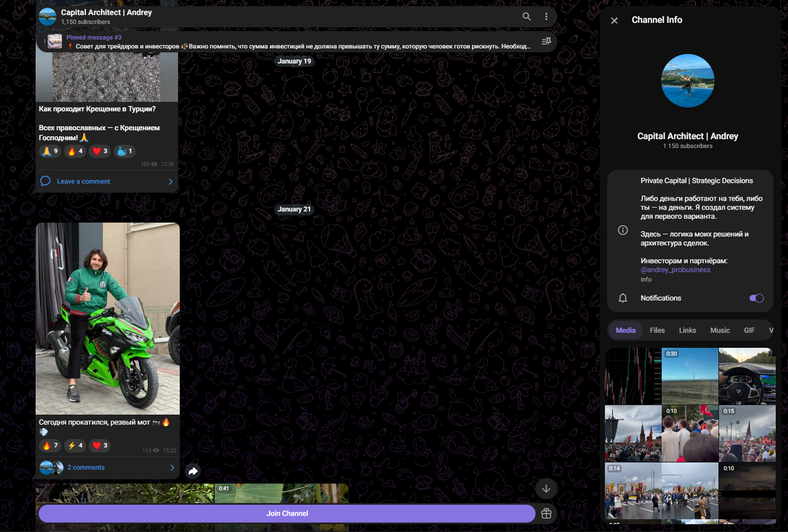This screenshot has width=788, height=532.
Task: Open the 2 comments link
Action: [x=86, y=468]
